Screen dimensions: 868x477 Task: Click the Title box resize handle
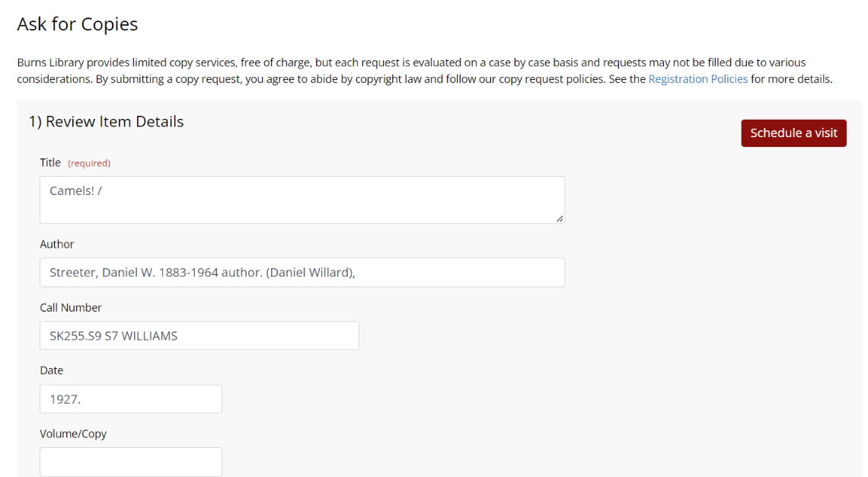[x=560, y=219]
